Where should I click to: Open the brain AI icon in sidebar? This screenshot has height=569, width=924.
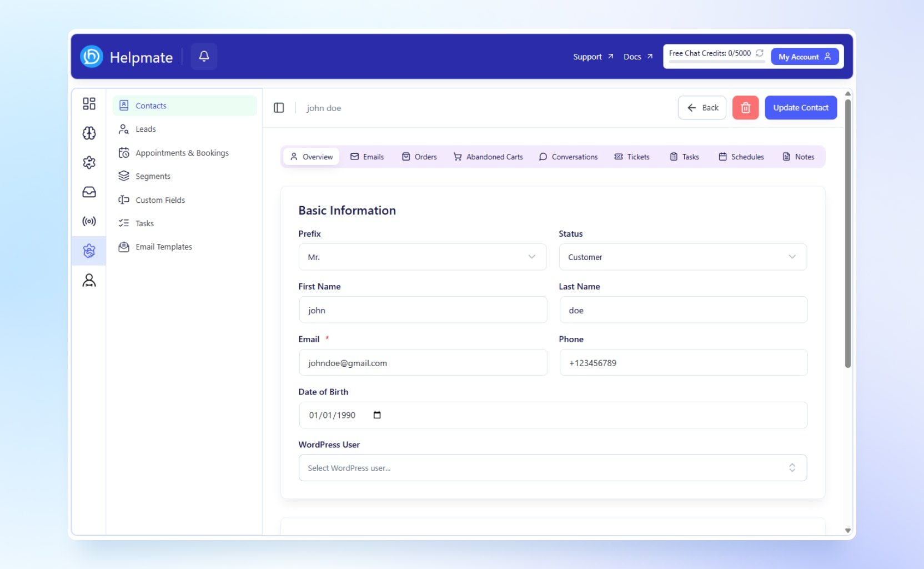click(89, 133)
